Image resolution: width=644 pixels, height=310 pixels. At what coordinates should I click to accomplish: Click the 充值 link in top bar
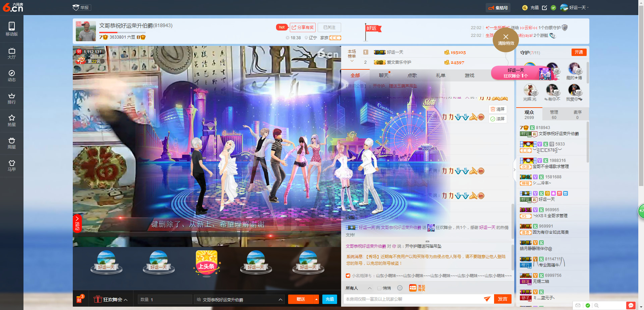point(535,8)
